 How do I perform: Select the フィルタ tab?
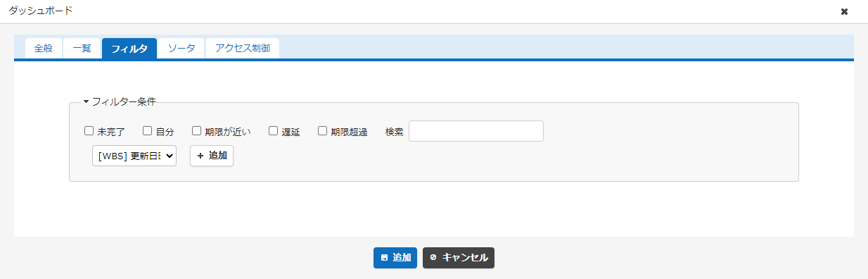point(129,49)
